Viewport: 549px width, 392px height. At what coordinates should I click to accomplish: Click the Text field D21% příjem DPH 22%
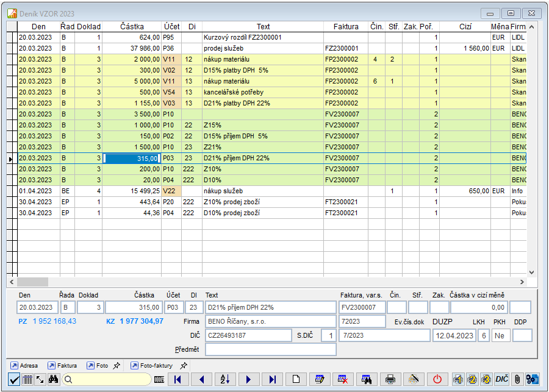click(x=271, y=307)
